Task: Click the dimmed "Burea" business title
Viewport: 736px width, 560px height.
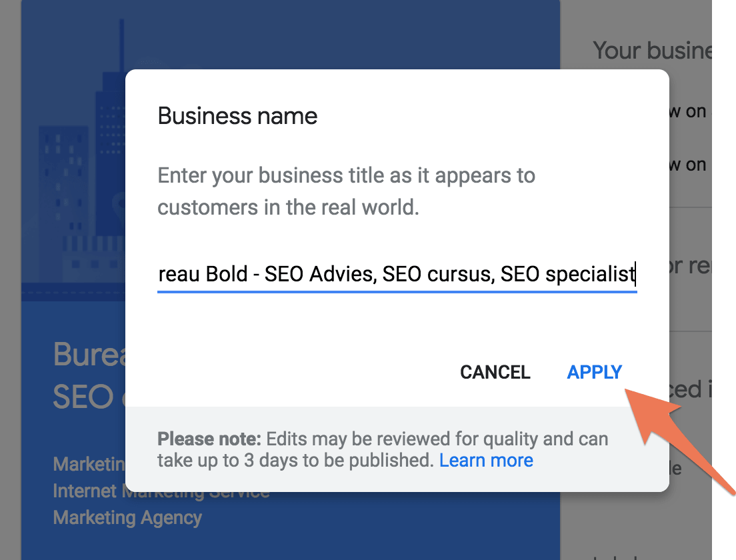Action: click(89, 355)
